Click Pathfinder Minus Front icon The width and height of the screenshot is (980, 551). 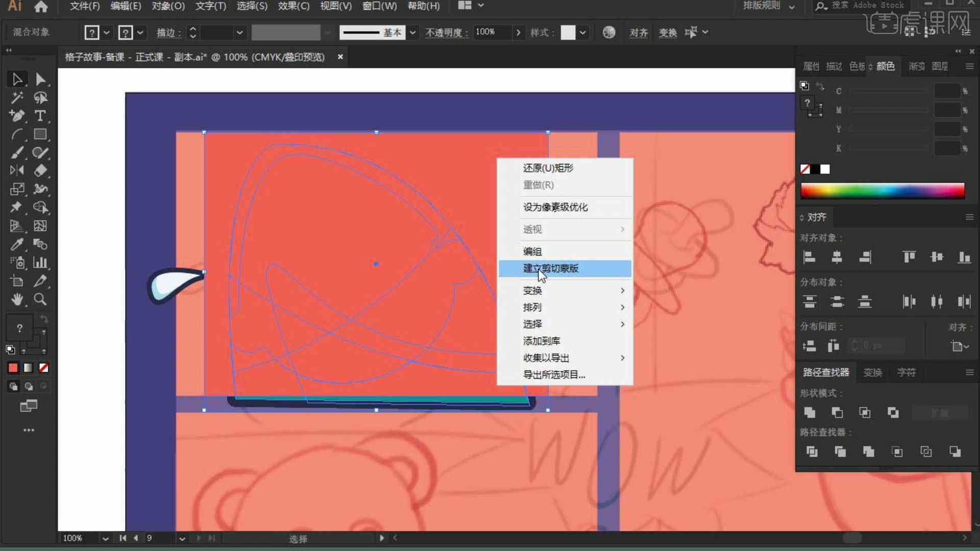point(837,412)
